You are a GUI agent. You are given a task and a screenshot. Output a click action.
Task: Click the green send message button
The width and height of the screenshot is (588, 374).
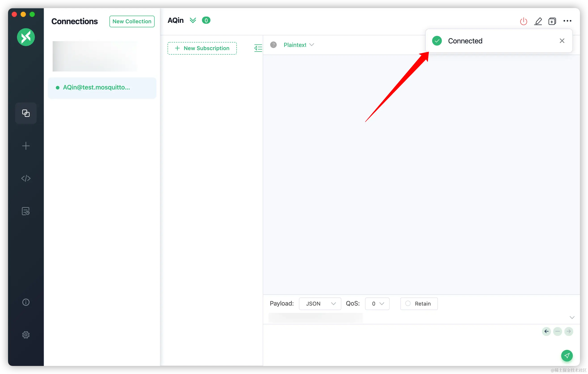pos(567,355)
